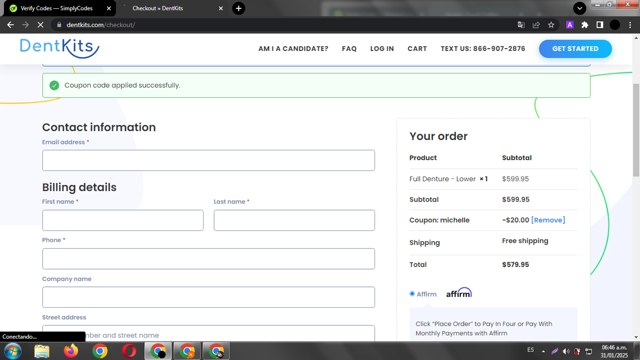Toggle the browser side panel icon
The height and width of the screenshot is (360, 640).
(x=600, y=25)
